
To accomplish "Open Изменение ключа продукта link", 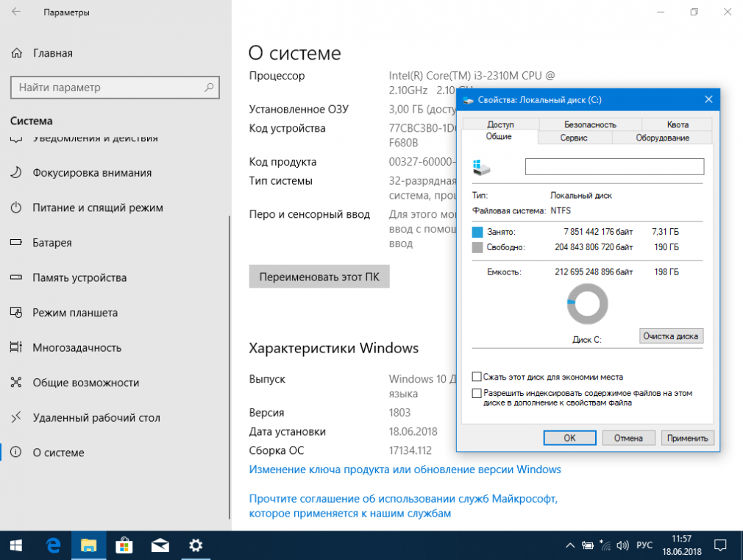I will [405, 469].
